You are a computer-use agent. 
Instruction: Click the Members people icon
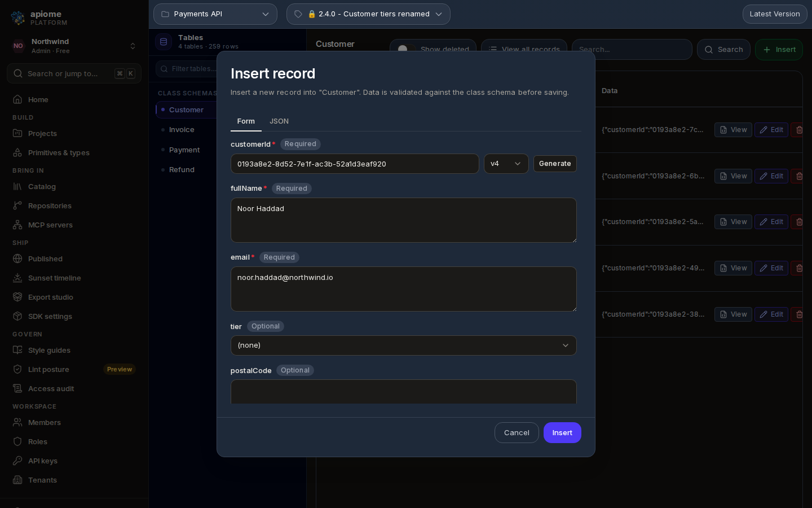coord(17,422)
